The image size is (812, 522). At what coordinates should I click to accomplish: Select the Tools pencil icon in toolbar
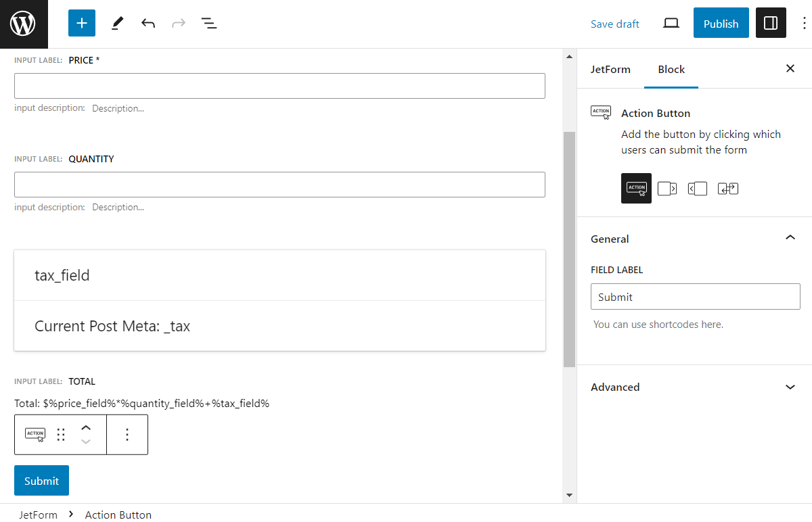pyautogui.click(x=116, y=23)
